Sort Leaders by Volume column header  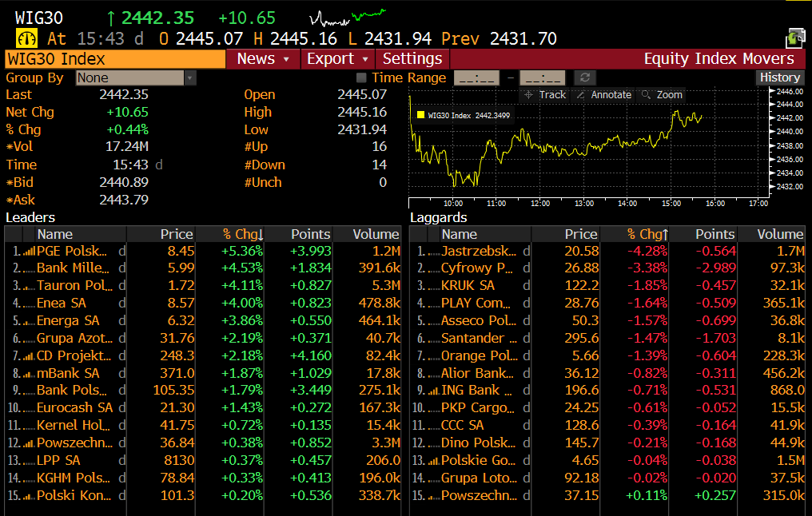click(x=376, y=234)
